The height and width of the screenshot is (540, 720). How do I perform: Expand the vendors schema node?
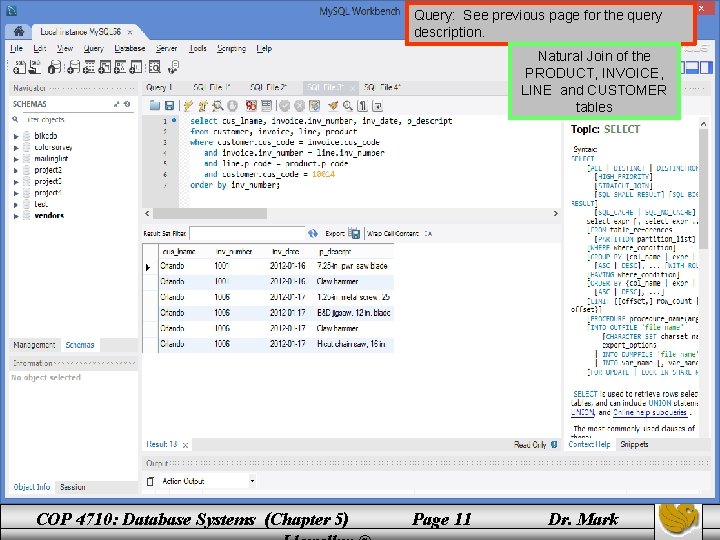coord(16,216)
